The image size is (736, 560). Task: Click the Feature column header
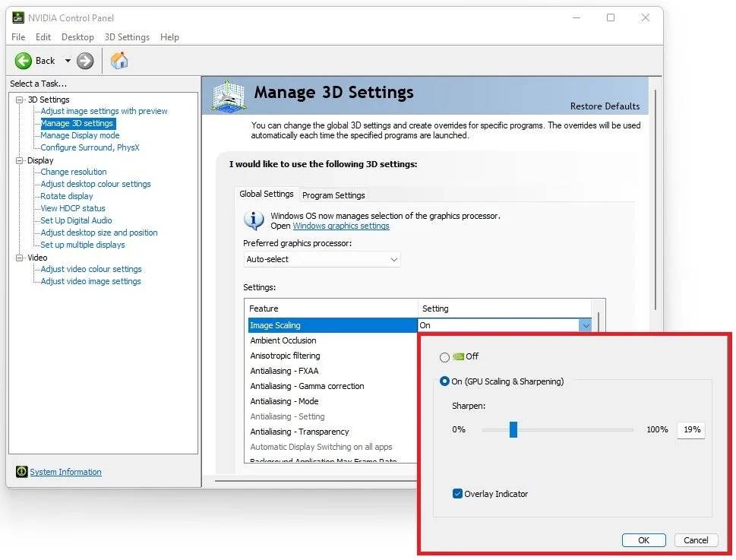331,308
